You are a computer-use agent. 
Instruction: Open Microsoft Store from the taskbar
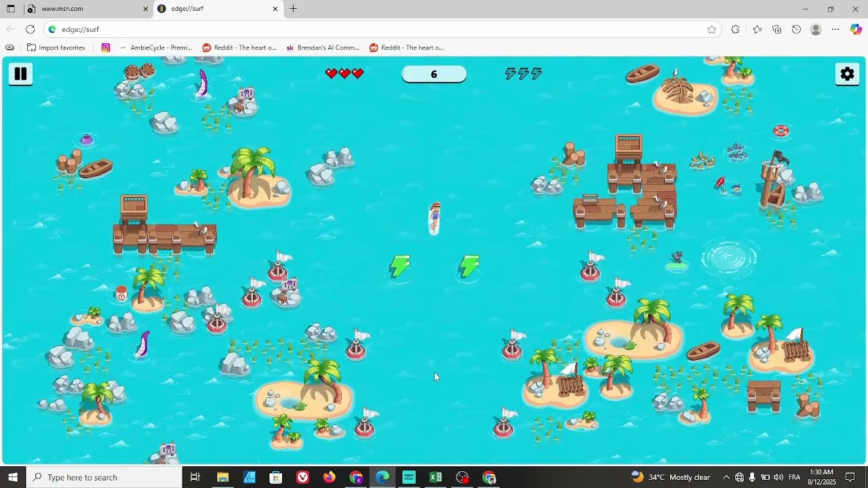point(276,477)
